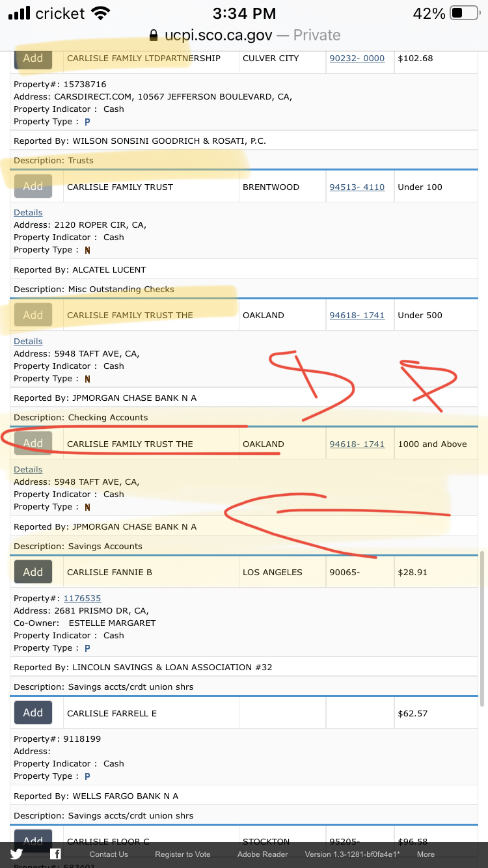Screen dimensions: 488x868
Task: Open Register to Vote in footer
Action: tap(183, 854)
